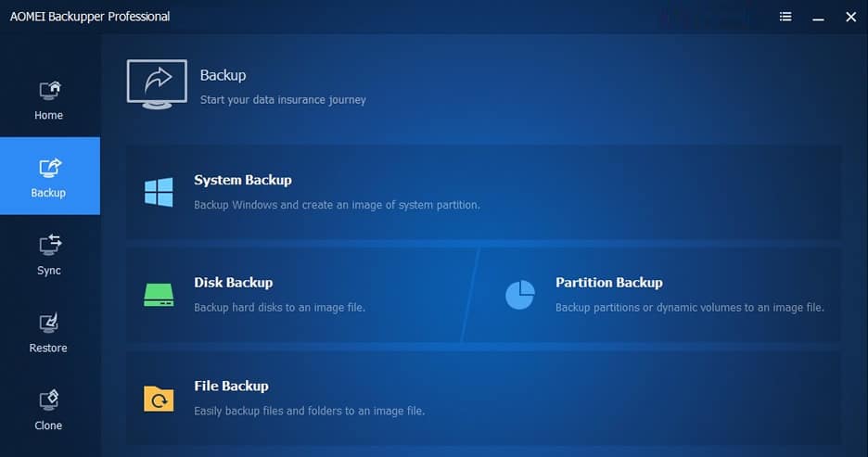This screenshot has width=868, height=457.
Task: Click 'Easily backup files and folders' description
Action: pos(309,411)
